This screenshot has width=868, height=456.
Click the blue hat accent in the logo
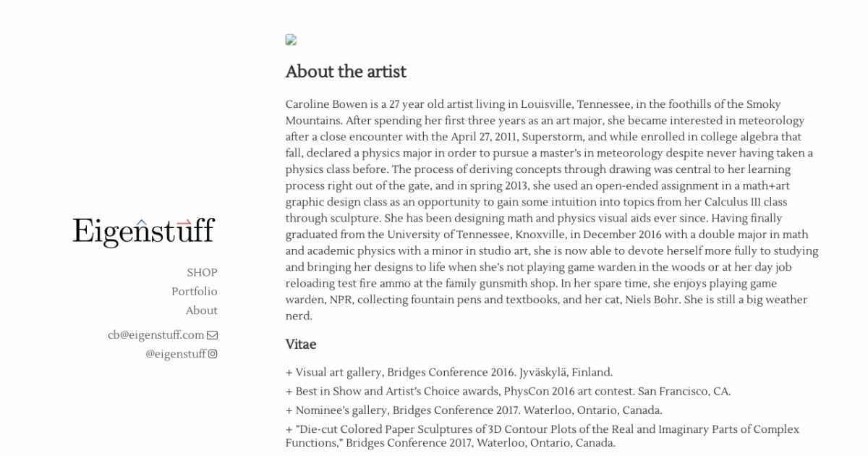[141, 221]
